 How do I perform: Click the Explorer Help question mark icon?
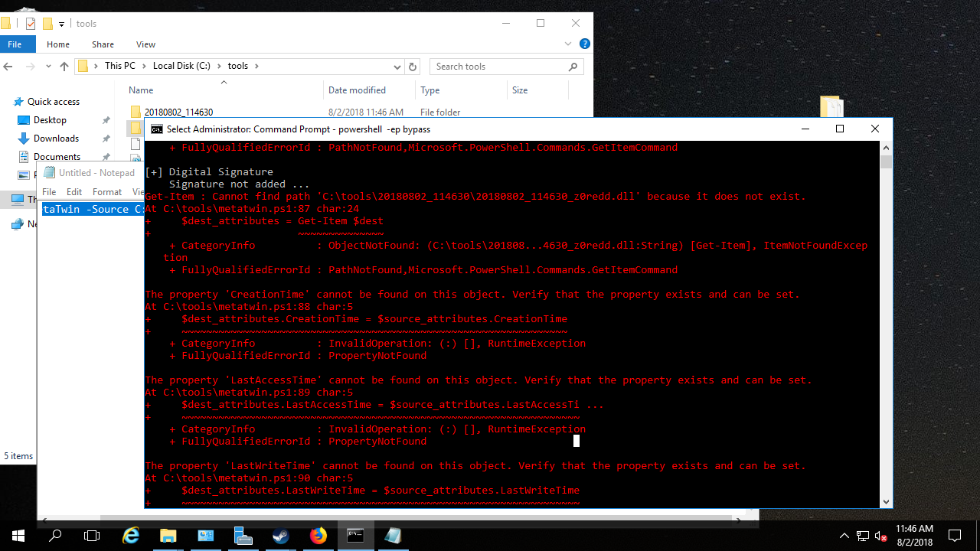click(585, 44)
